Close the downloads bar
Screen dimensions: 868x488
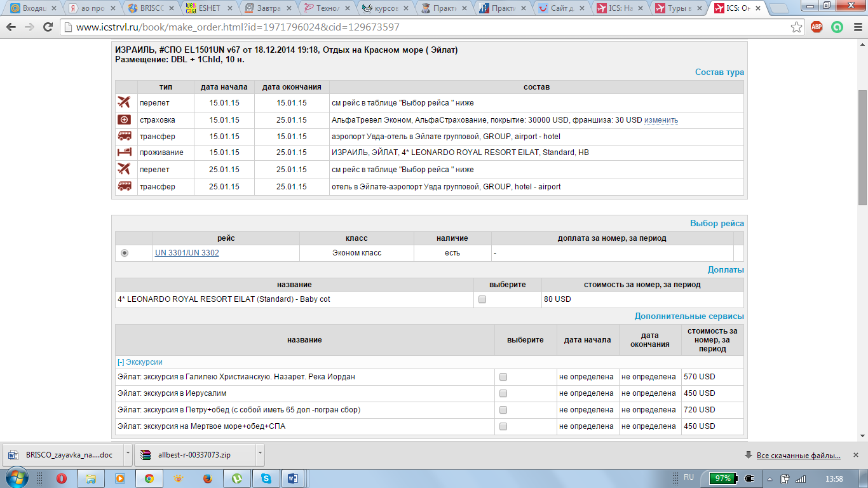[x=857, y=455]
